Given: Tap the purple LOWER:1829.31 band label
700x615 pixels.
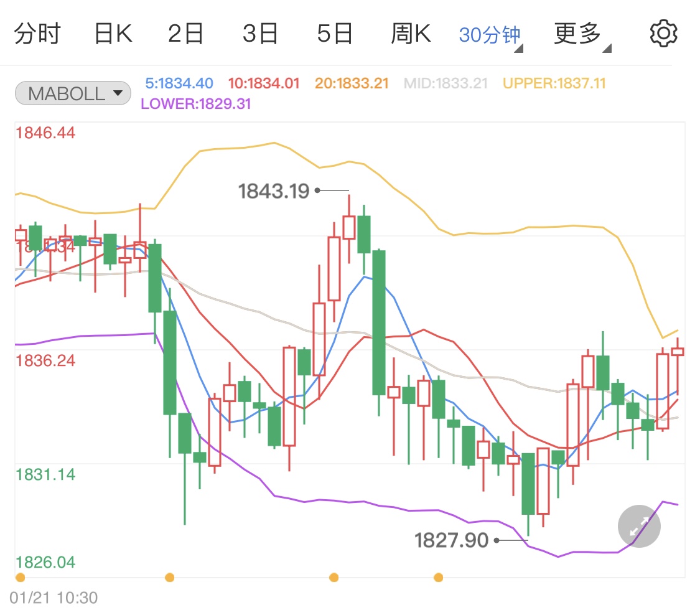Looking at the screenshot, I should (196, 104).
